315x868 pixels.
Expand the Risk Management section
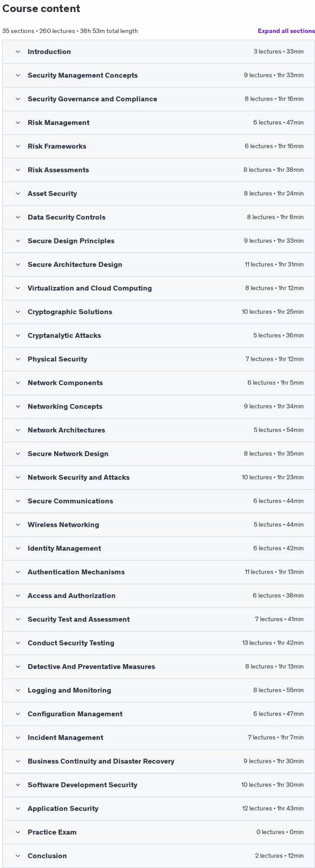click(159, 123)
